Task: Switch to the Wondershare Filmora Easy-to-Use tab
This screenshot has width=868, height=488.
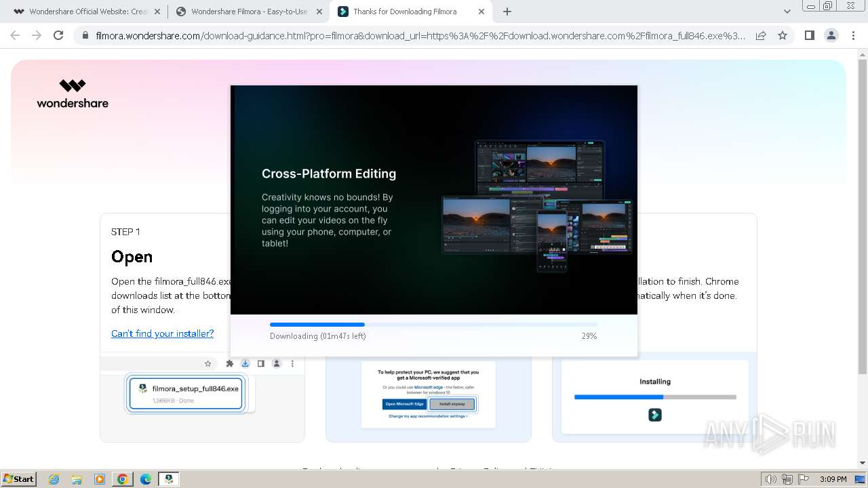Action: [x=248, y=12]
